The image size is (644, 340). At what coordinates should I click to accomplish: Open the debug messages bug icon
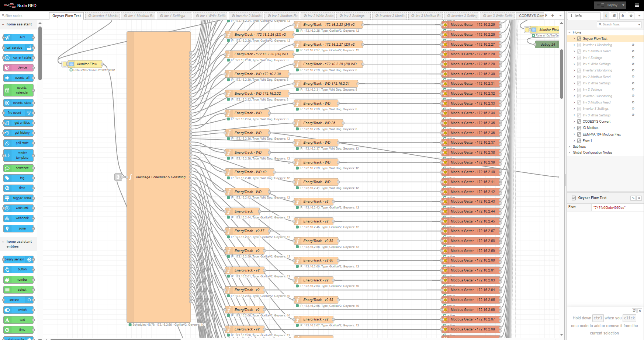click(x=623, y=16)
